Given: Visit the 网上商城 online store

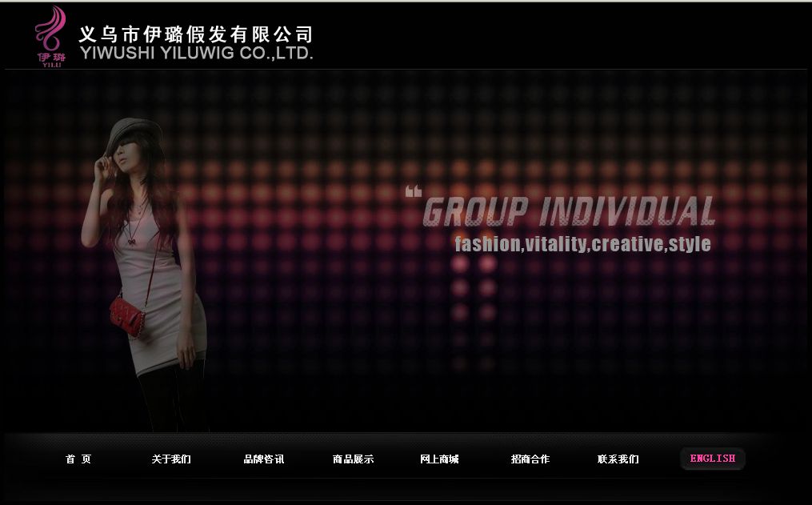Looking at the screenshot, I should coord(439,459).
